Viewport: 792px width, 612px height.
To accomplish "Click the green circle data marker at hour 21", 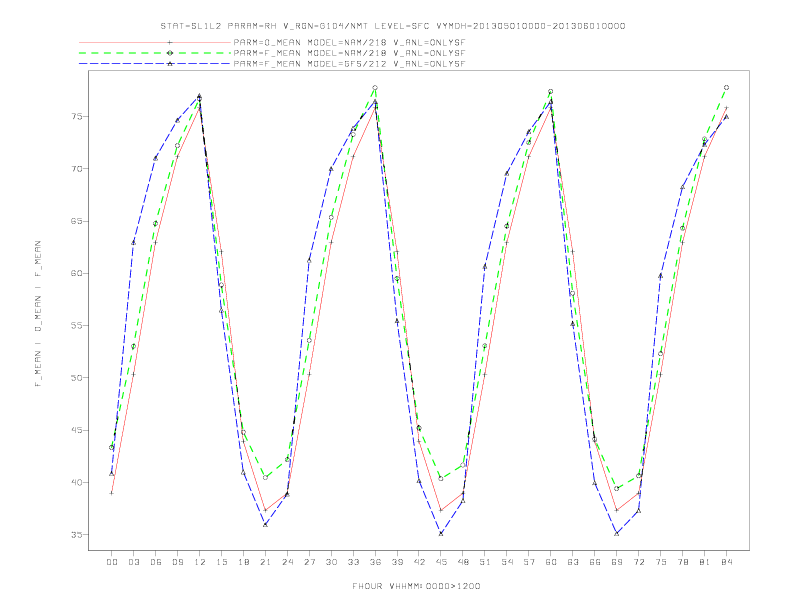I will 265,477.
